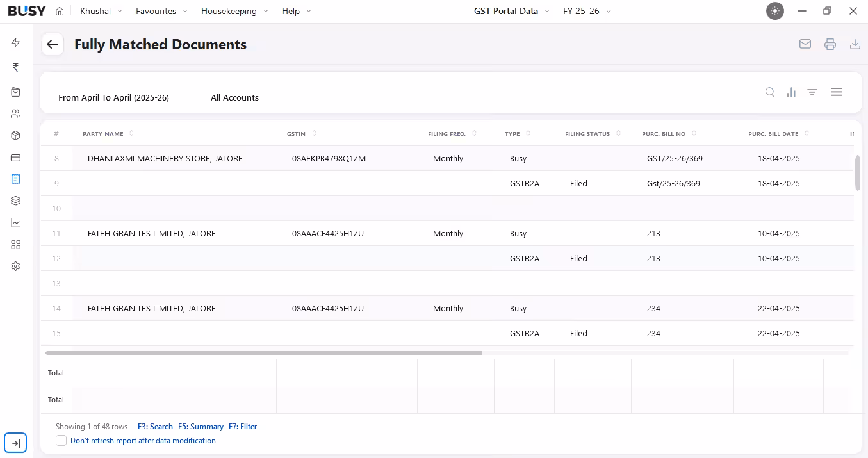Open the Housekeeping menu
This screenshot has height=458, width=868.
pos(234,11)
